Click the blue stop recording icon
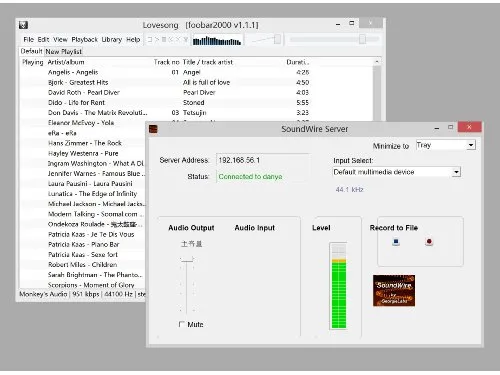Viewport: 500px width, 375px height. click(x=396, y=242)
